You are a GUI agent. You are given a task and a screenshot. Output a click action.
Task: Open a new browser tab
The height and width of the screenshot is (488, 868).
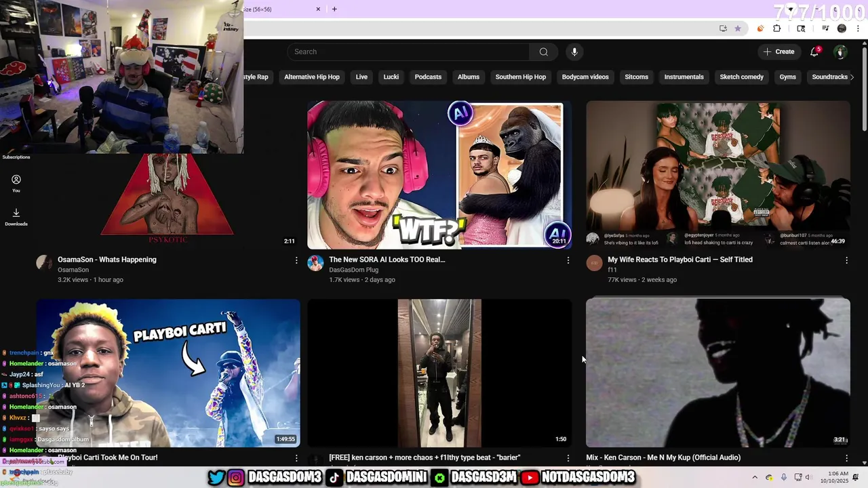click(x=334, y=9)
